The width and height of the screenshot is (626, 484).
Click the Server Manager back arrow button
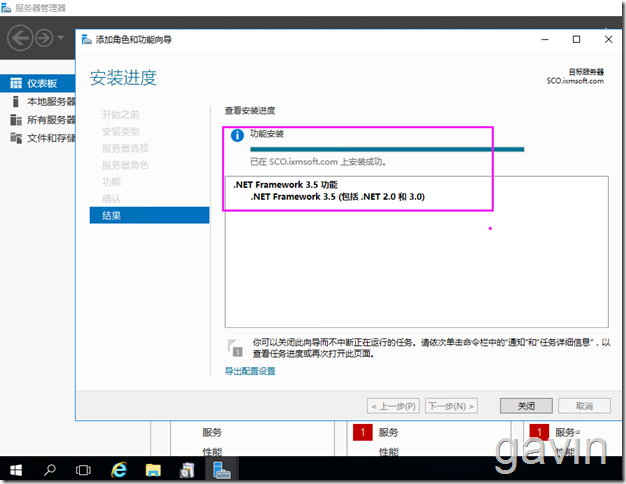(x=20, y=38)
